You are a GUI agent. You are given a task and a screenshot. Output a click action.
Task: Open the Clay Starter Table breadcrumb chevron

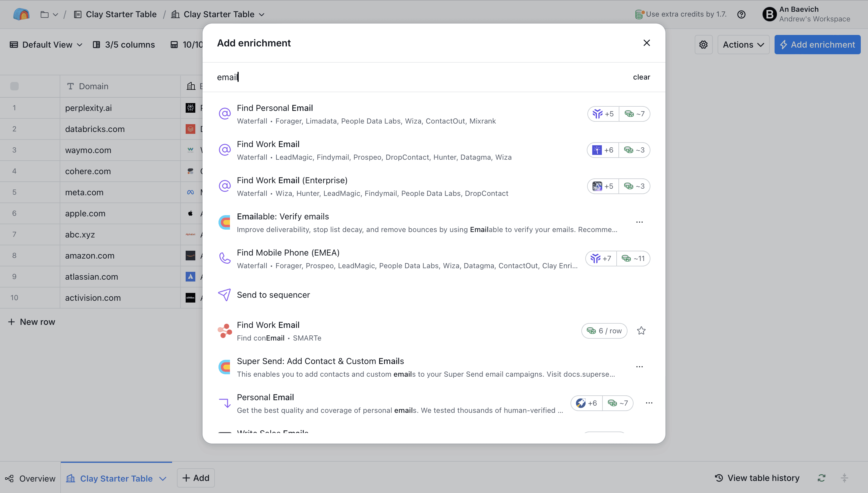(x=262, y=14)
